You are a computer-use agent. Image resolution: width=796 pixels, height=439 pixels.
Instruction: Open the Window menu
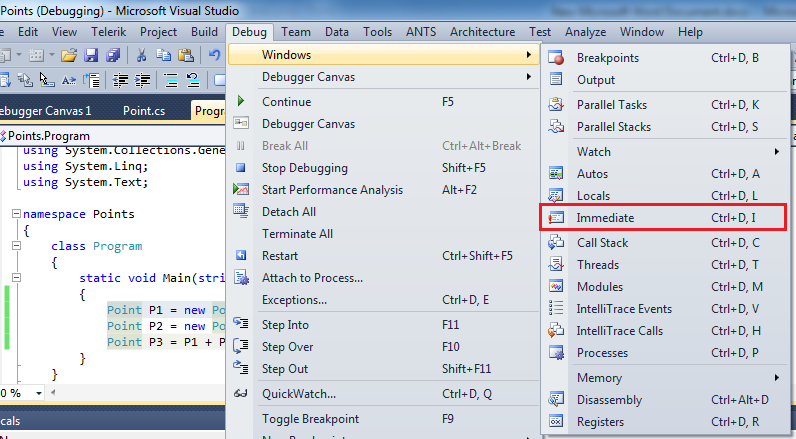click(x=642, y=32)
